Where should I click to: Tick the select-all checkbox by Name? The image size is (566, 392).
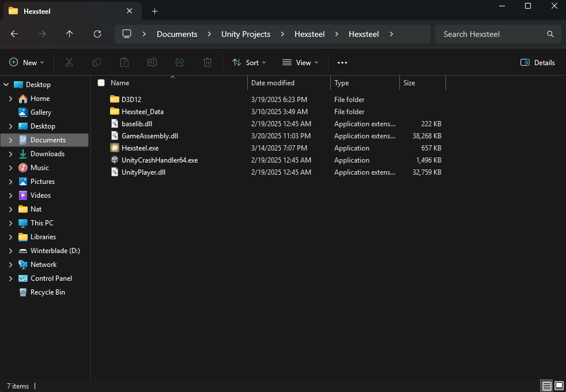(101, 82)
